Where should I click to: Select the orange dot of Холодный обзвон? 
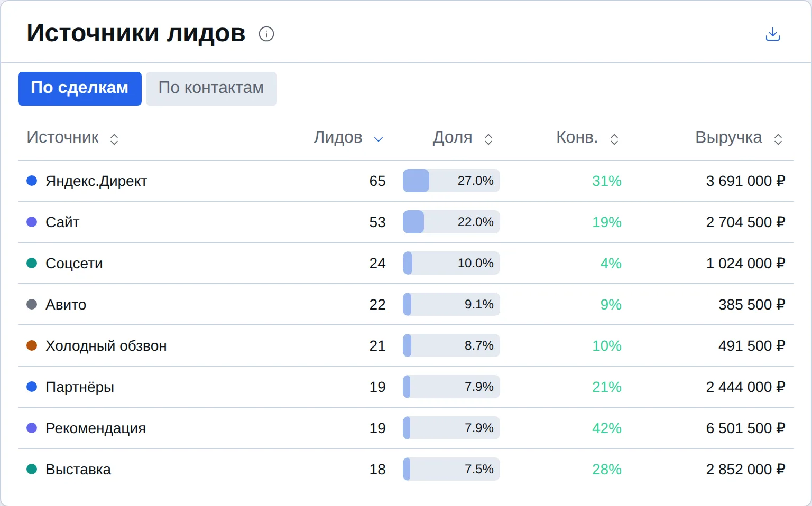point(32,345)
